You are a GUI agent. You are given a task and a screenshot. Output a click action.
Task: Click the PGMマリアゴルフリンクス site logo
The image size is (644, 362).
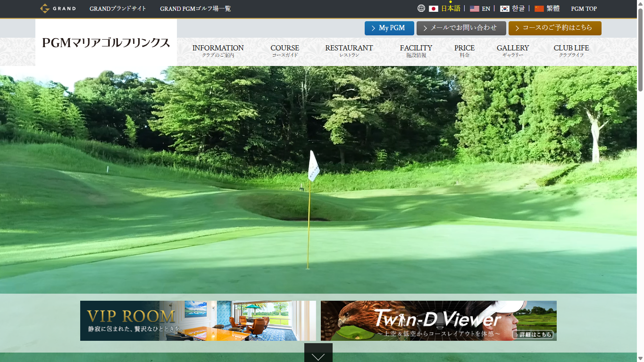[x=106, y=42]
